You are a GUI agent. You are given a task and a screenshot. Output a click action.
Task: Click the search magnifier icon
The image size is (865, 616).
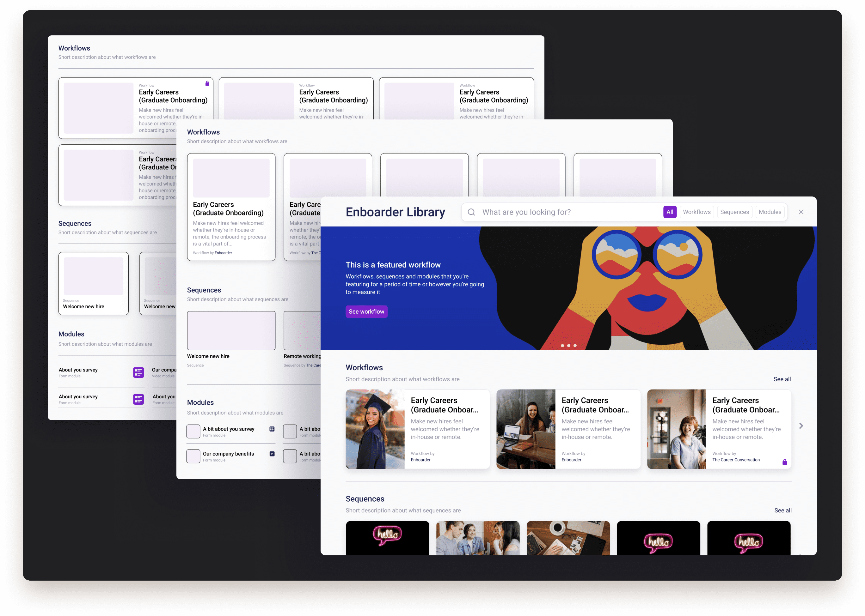point(471,212)
